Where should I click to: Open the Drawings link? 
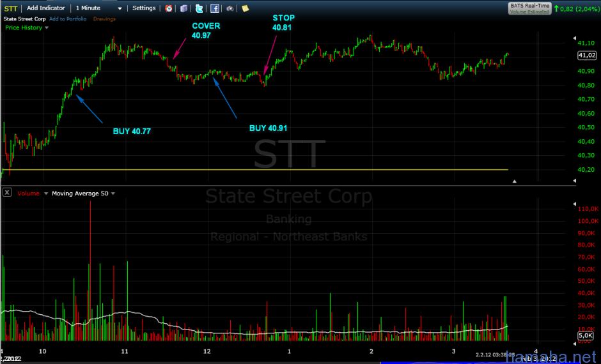pos(104,19)
